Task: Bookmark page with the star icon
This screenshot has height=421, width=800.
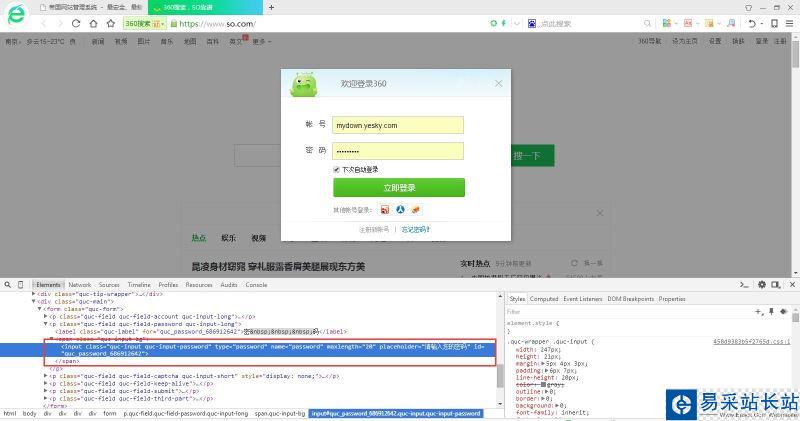Action: (111, 23)
